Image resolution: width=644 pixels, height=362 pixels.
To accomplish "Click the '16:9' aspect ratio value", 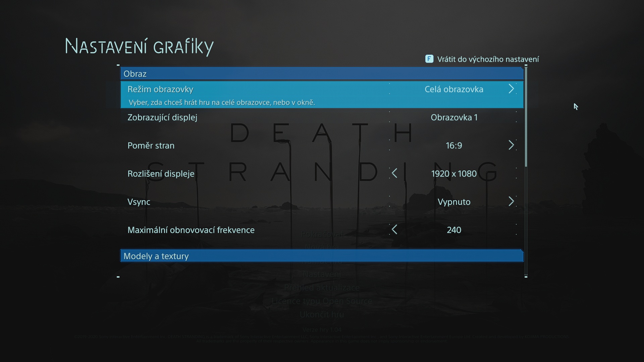I will coord(454,145).
